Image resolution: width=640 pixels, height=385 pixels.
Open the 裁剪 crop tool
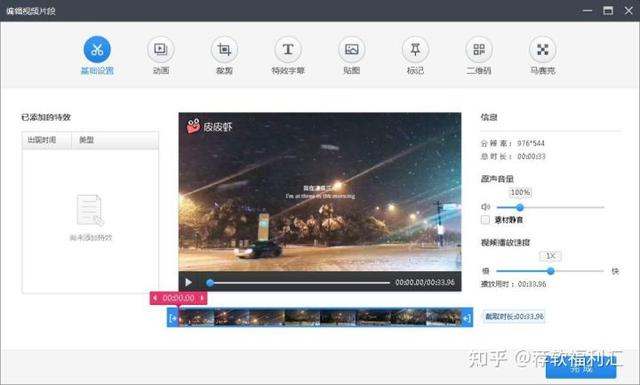[224, 49]
